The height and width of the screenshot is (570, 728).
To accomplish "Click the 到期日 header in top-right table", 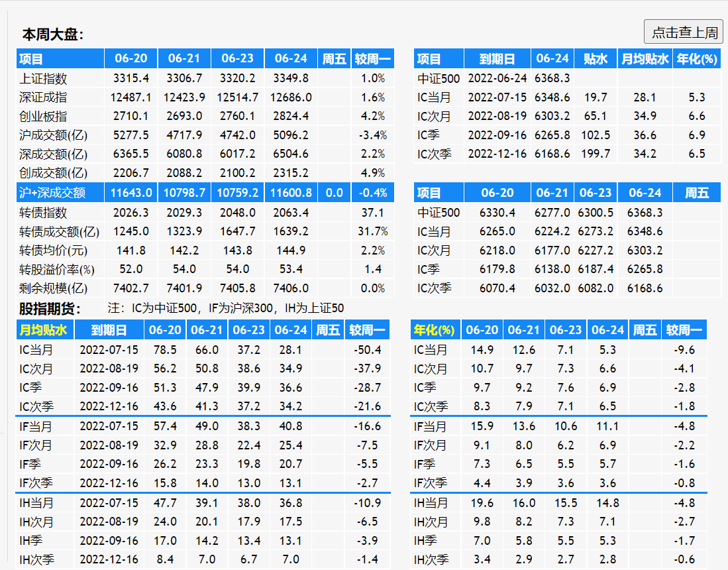I will [x=497, y=59].
